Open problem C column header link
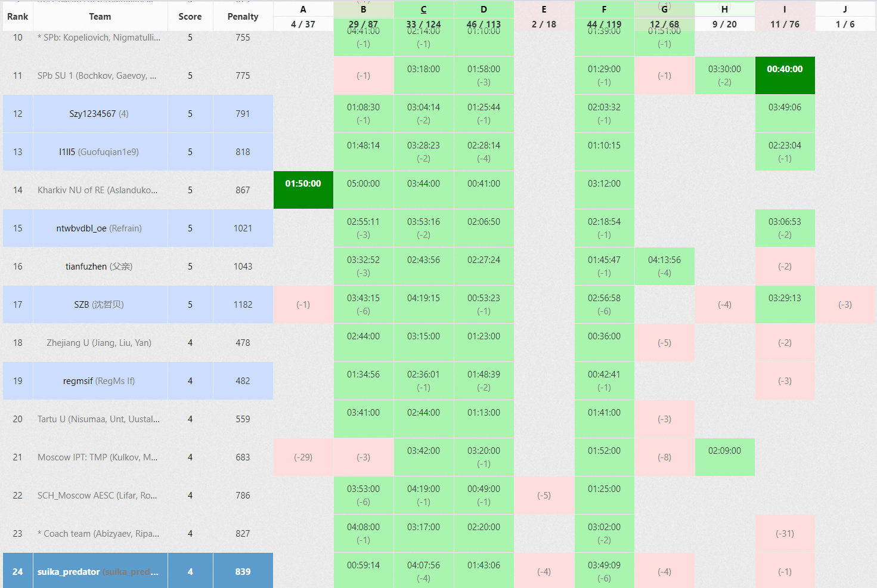 coord(423,10)
